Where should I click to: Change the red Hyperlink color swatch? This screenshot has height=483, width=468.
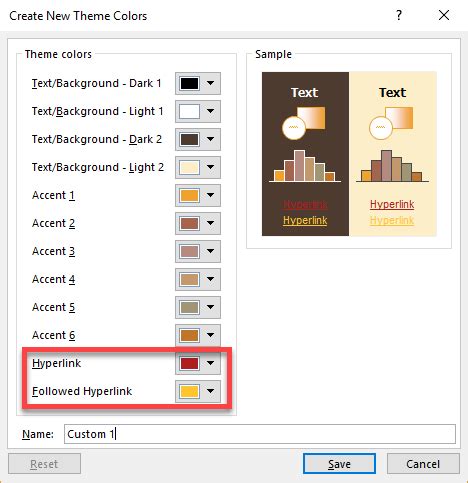pyautogui.click(x=198, y=363)
